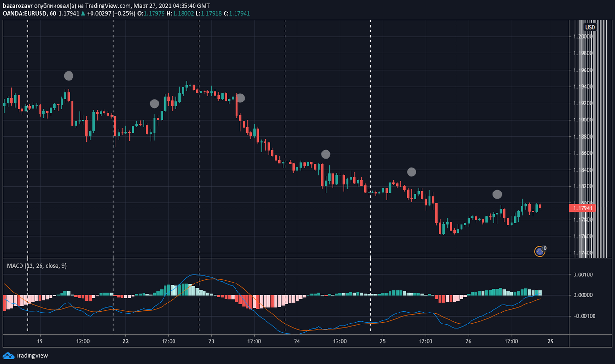The image size is (615, 364).
Task: Click the 0.00100 MACD axis label
Action: 583,274
